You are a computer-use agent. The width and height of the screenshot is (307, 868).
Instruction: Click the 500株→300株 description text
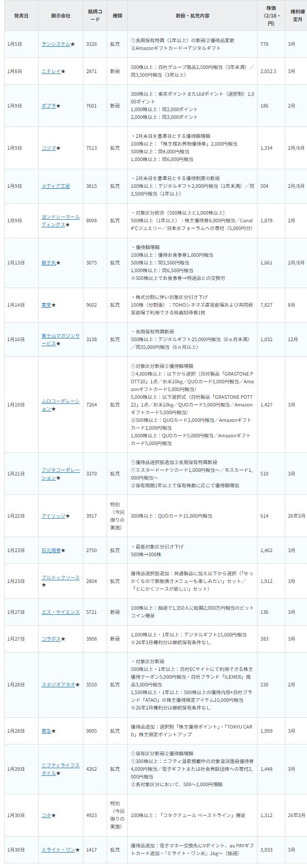146,555
